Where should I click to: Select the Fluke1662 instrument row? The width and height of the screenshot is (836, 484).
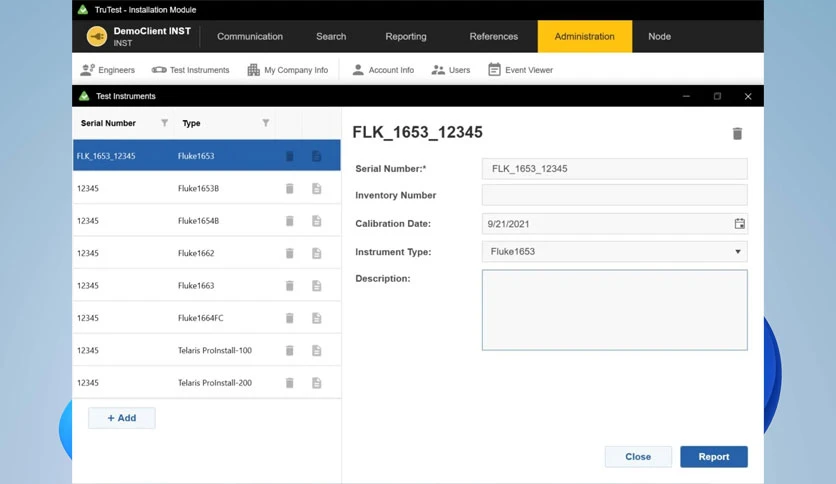pyautogui.click(x=206, y=253)
